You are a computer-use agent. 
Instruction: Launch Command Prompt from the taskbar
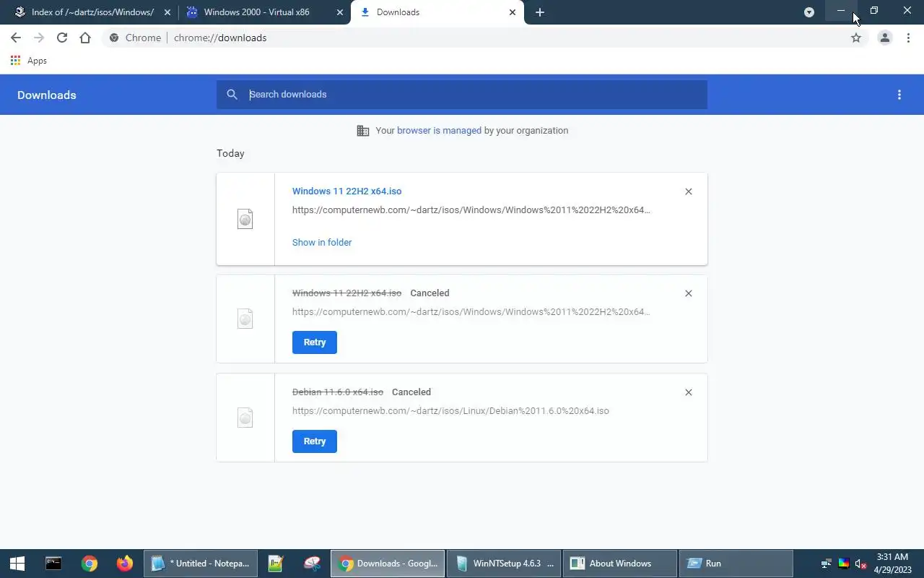pyautogui.click(x=53, y=564)
